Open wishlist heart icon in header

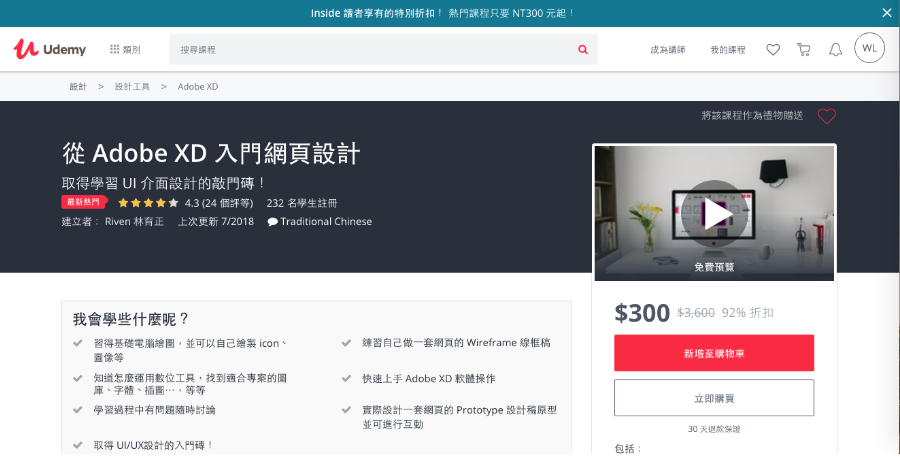773,50
